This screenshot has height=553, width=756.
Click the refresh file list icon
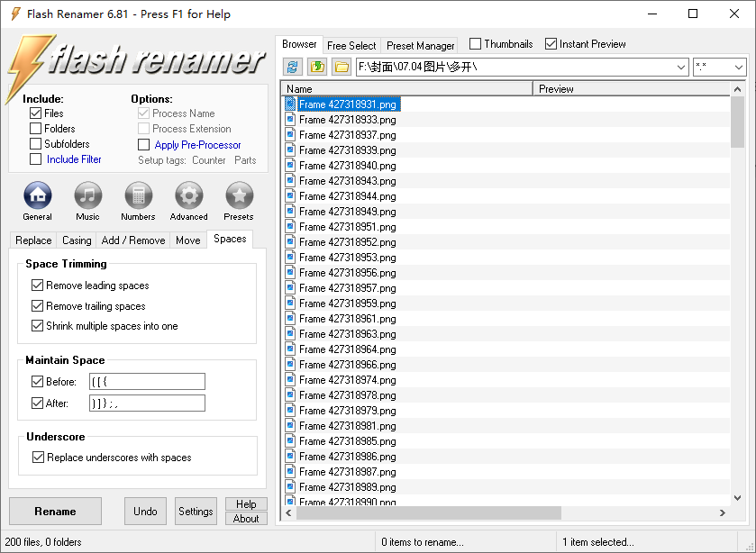point(293,67)
